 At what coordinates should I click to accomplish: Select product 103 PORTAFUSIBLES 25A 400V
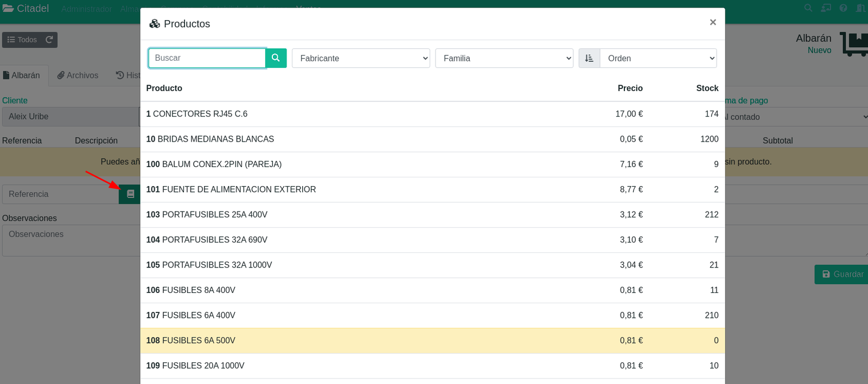pyautogui.click(x=432, y=215)
